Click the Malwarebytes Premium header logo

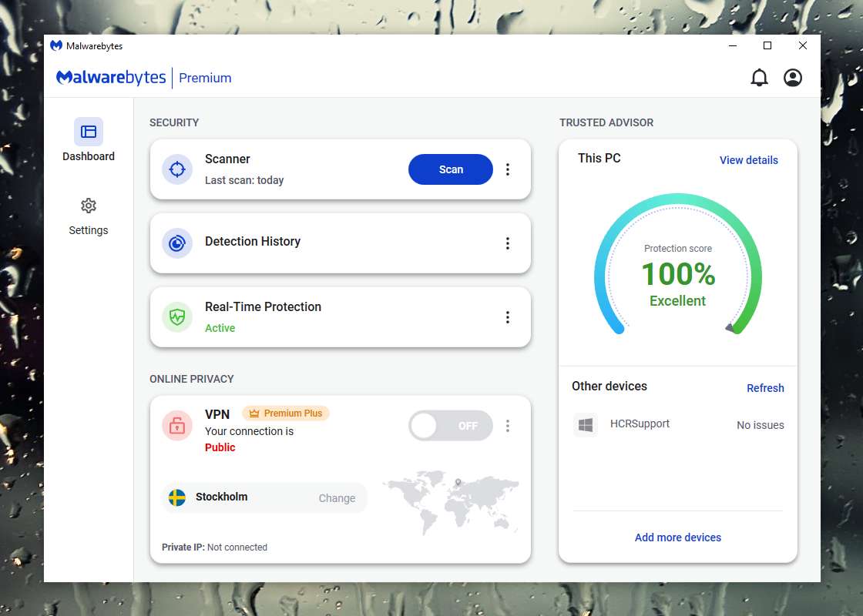pos(143,78)
